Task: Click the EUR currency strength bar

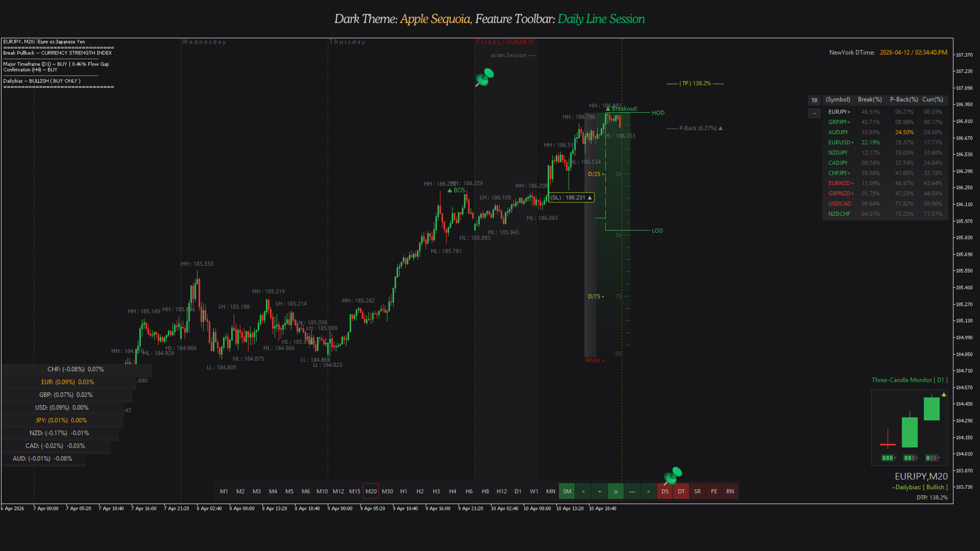Action: [68, 382]
